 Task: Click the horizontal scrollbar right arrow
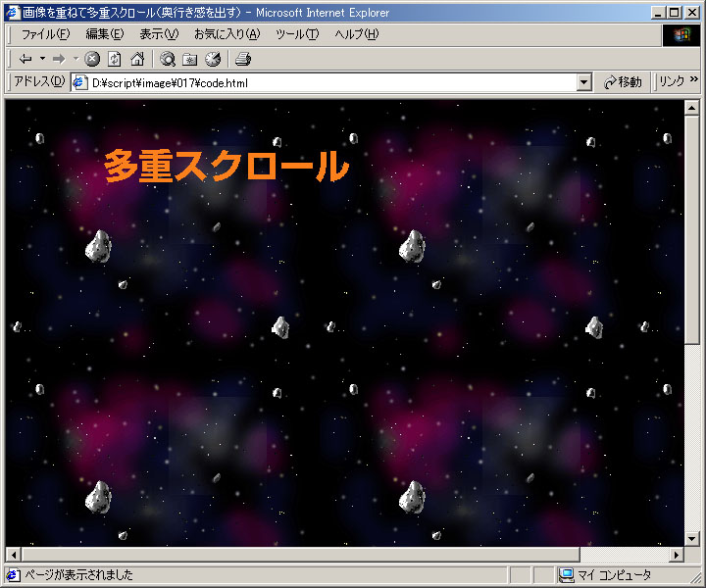[x=677, y=555]
